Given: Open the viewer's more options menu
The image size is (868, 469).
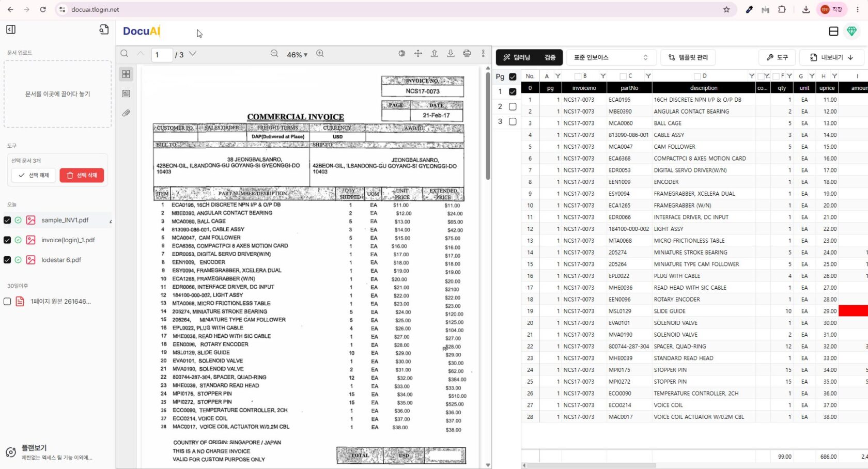Looking at the screenshot, I should coord(483,54).
